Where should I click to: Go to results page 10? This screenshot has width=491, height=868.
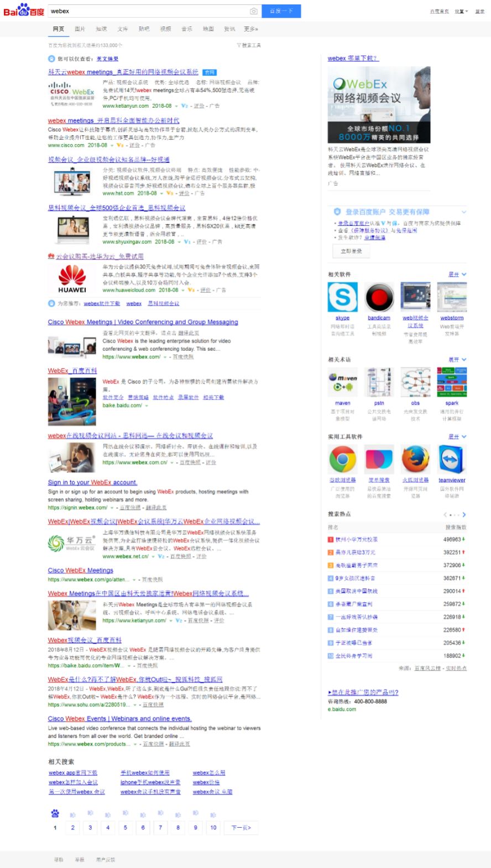(x=213, y=827)
